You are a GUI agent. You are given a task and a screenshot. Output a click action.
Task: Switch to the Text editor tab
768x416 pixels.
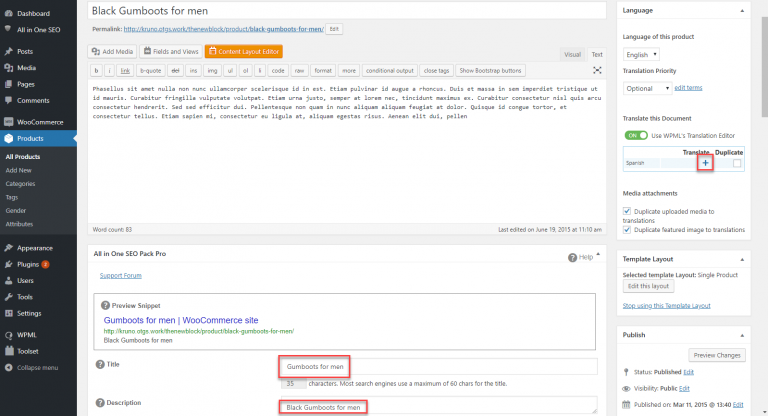click(x=596, y=54)
